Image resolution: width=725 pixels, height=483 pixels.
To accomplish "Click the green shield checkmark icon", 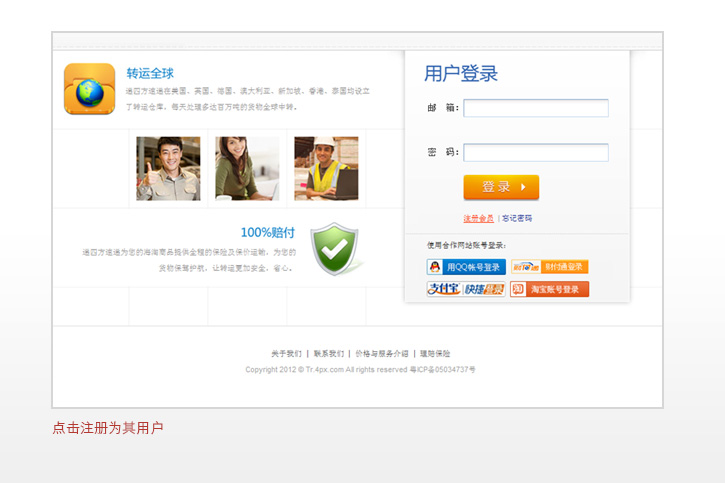I will click(x=334, y=248).
